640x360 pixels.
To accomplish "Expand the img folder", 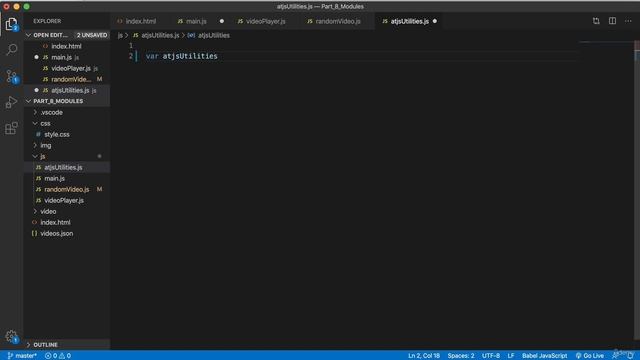I will click(x=46, y=145).
